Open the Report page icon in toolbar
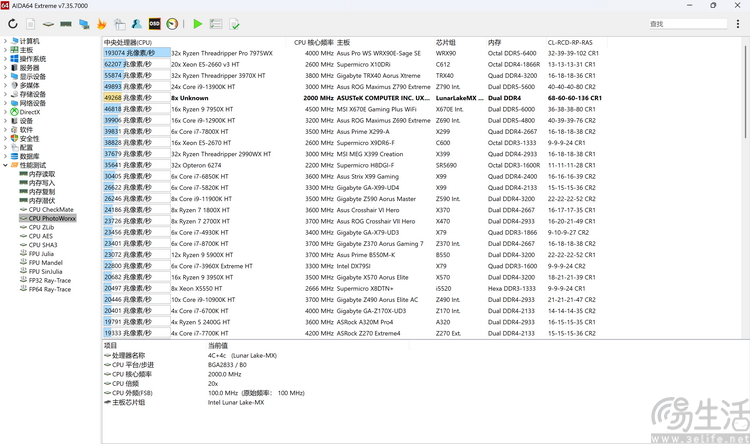The width and height of the screenshot is (750, 444). 30,23
